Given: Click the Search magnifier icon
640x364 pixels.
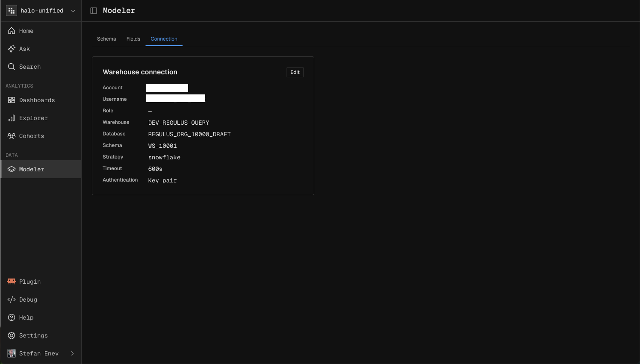Looking at the screenshot, I should 12,67.
